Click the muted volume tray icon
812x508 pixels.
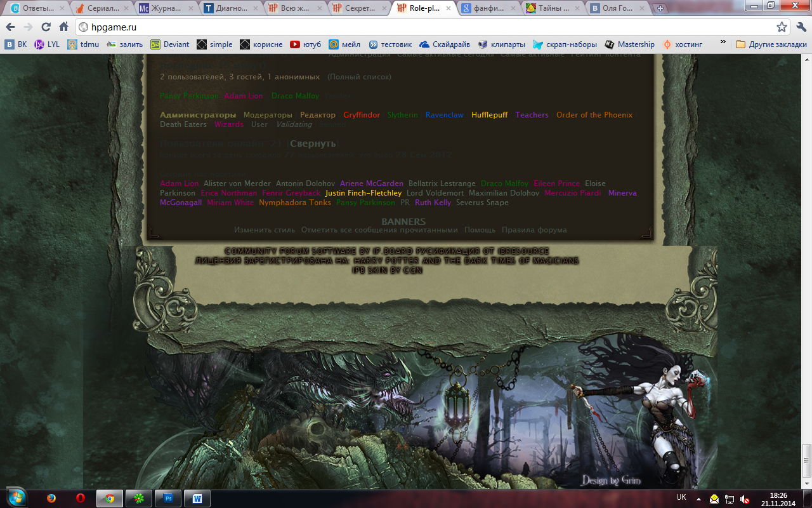coord(745,499)
